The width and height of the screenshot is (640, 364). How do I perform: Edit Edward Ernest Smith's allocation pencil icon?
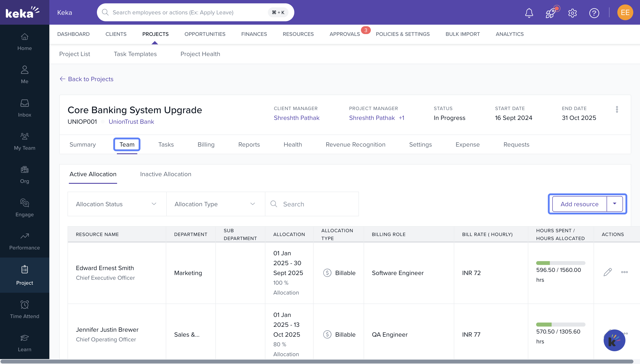point(607,272)
